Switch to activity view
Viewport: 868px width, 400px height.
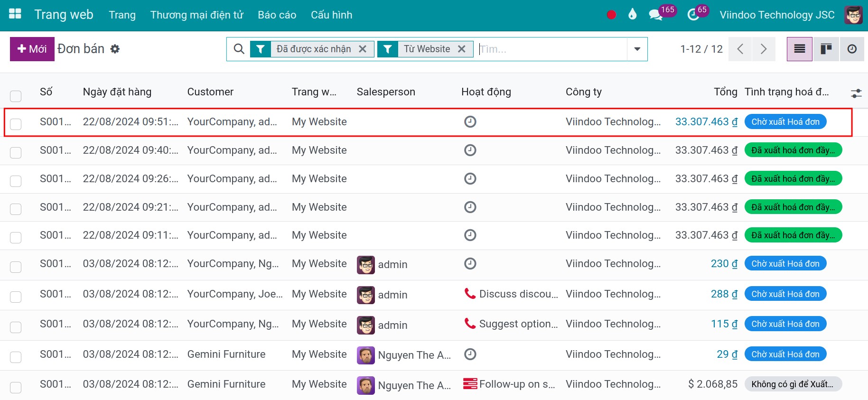coord(852,49)
